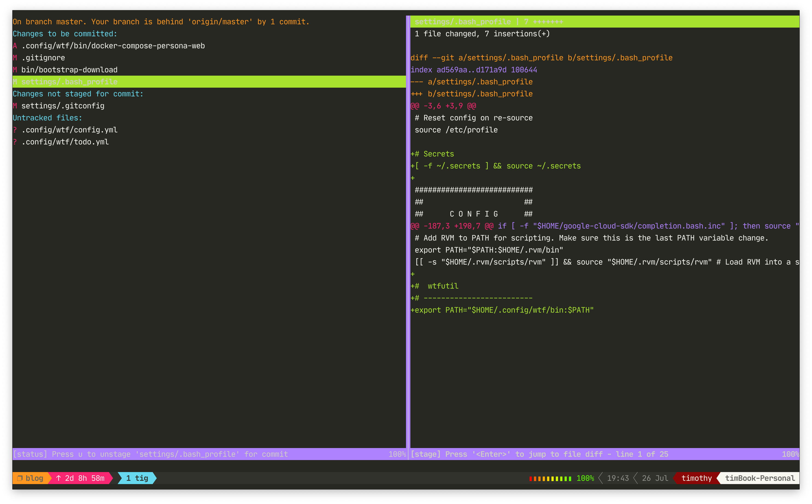Image resolution: width=812 pixels, height=504 pixels.
Task: Click 'Changes to be committed:' section header
Action: coord(65,34)
